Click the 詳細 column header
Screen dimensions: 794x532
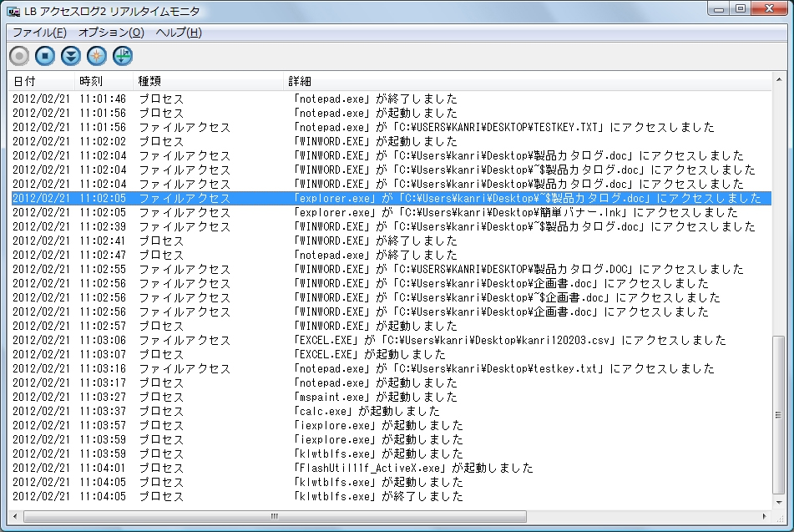click(x=300, y=82)
